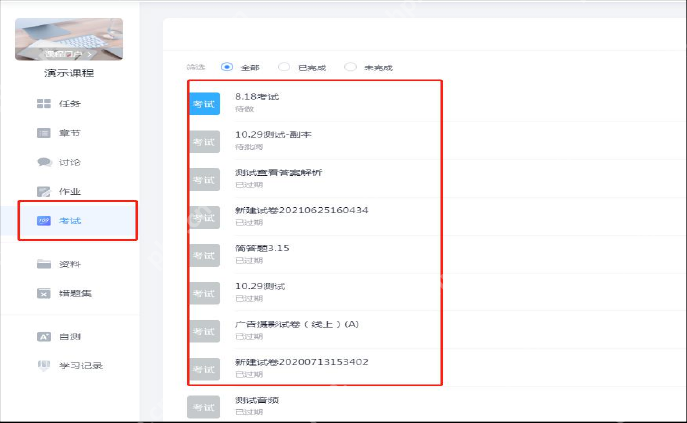
Task: Open the 测试查看答案解析 exam entry
Action: coord(278,172)
